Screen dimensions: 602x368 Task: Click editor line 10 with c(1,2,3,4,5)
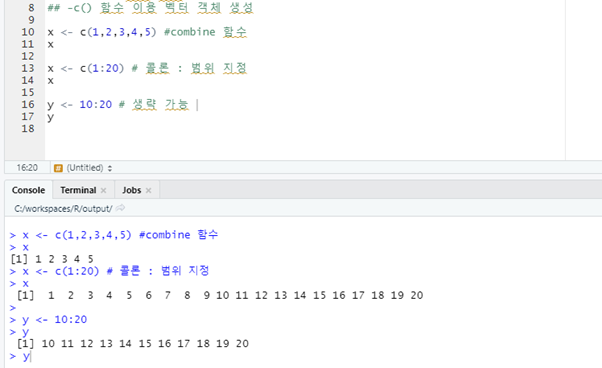coord(147,32)
